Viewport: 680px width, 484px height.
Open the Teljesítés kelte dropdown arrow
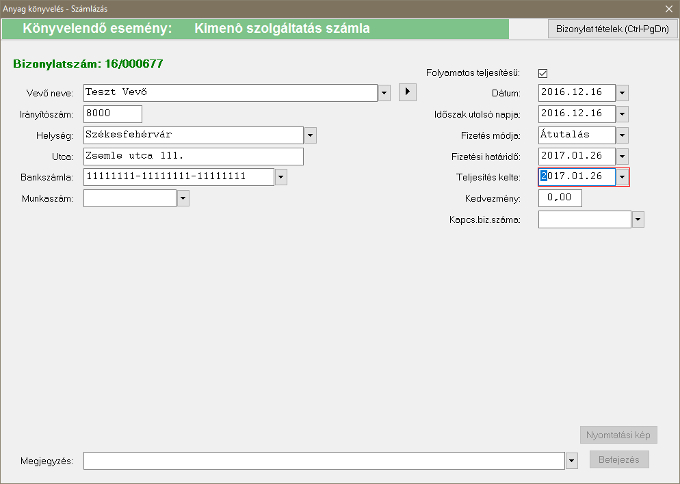622,177
